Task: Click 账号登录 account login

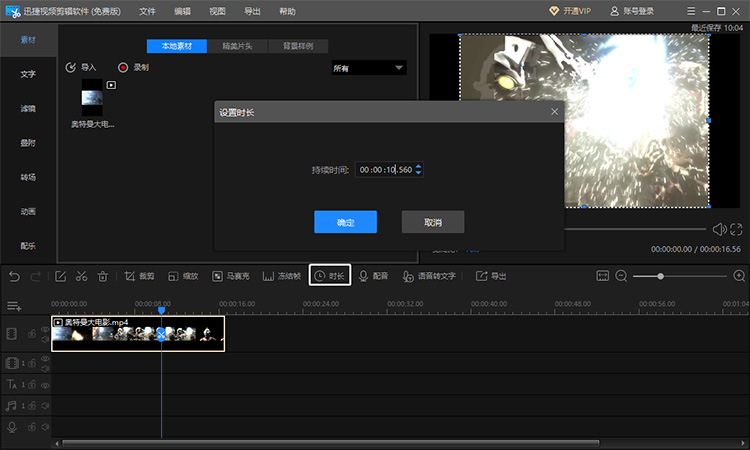Action: coord(632,11)
